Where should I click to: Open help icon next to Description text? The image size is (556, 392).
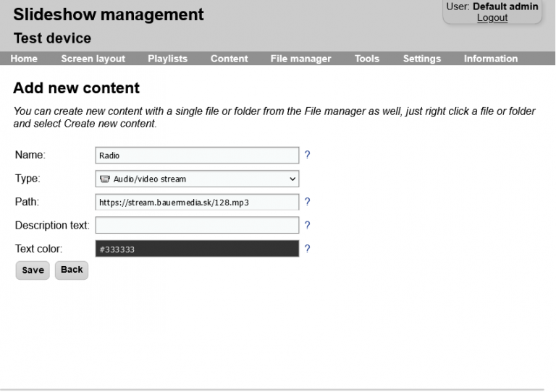tap(307, 225)
